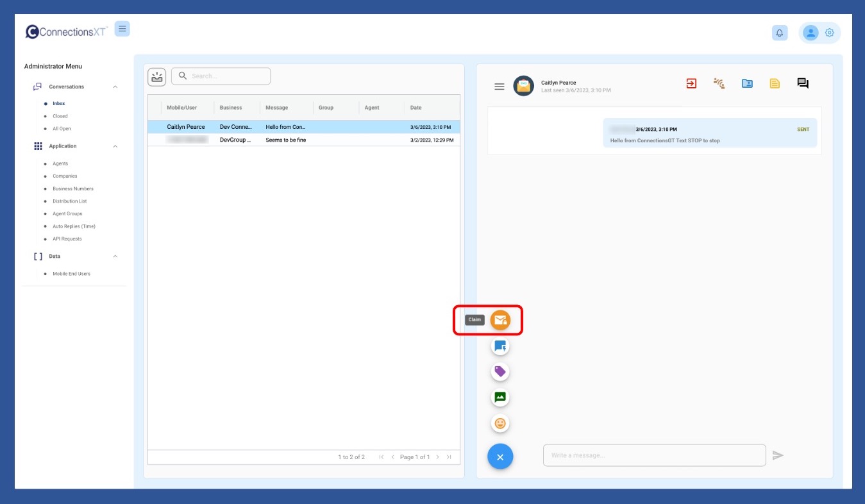This screenshot has height=504, width=865.
Task: Click the notification bell icon
Action: 780,33
